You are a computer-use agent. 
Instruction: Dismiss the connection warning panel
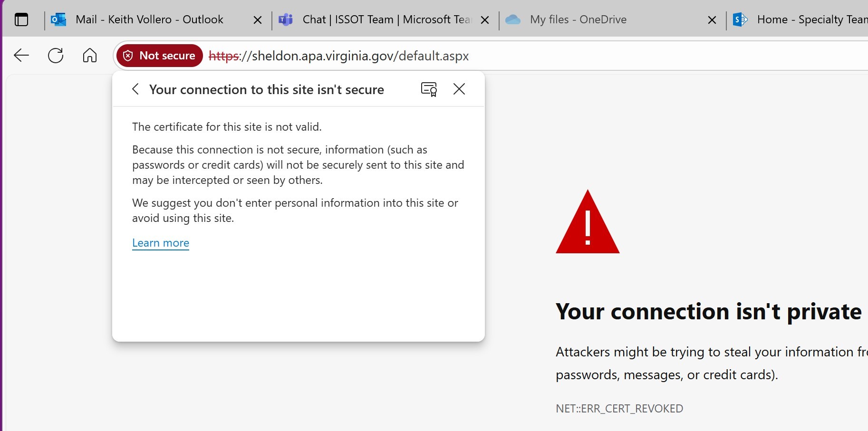[x=459, y=89]
